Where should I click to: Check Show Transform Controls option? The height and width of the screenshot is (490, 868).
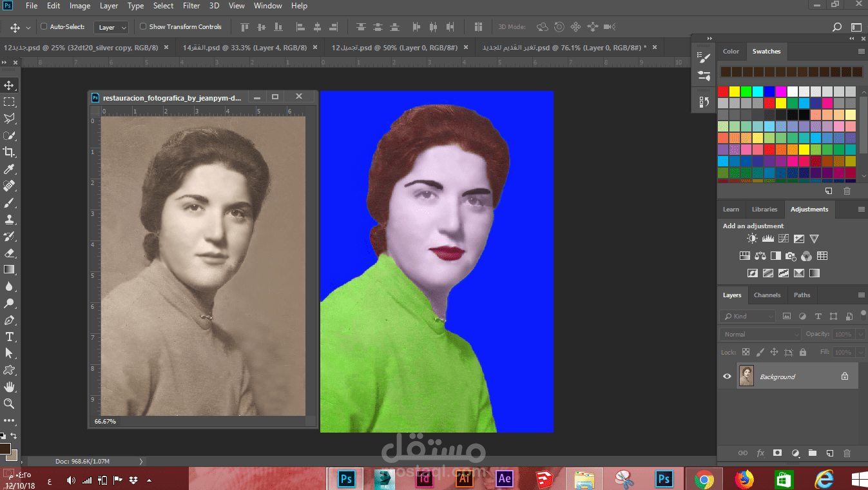[x=143, y=26]
